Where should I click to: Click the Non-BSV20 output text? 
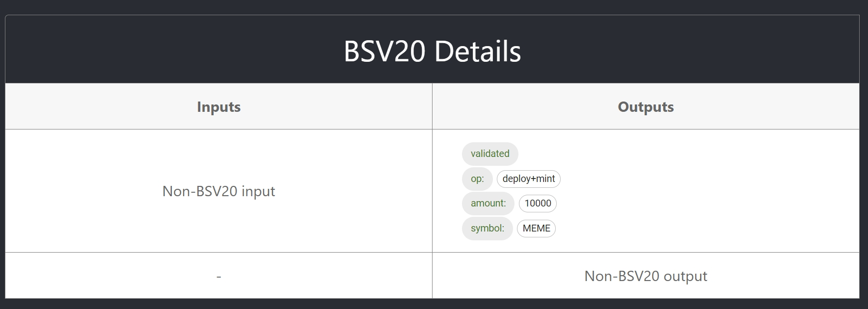pyautogui.click(x=646, y=276)
